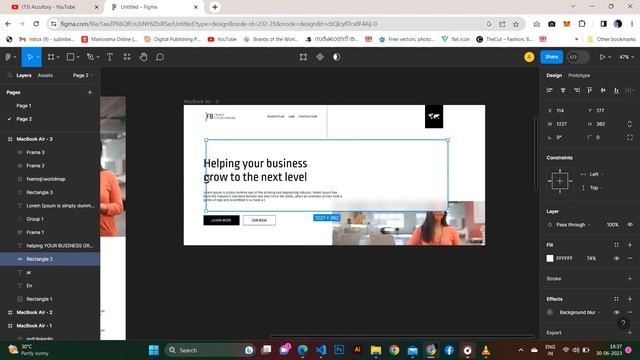
Task: Click the user avatar in the toolbar
Action: (529, 57)
